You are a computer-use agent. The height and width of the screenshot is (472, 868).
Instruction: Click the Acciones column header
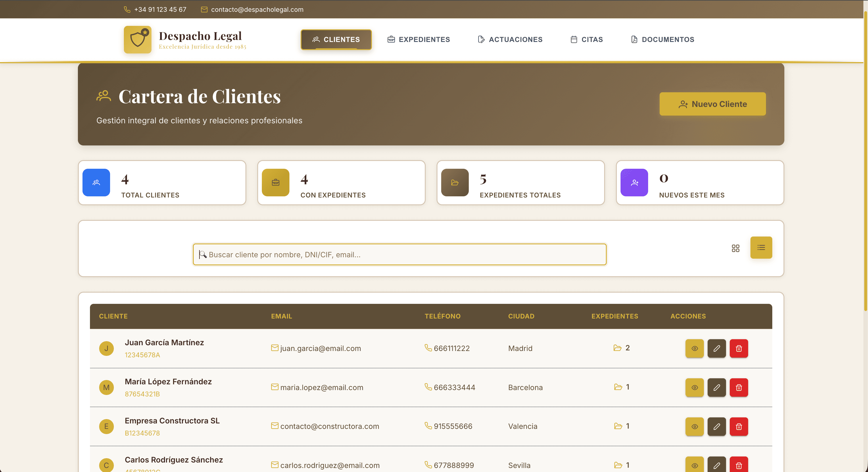[688, 316]
